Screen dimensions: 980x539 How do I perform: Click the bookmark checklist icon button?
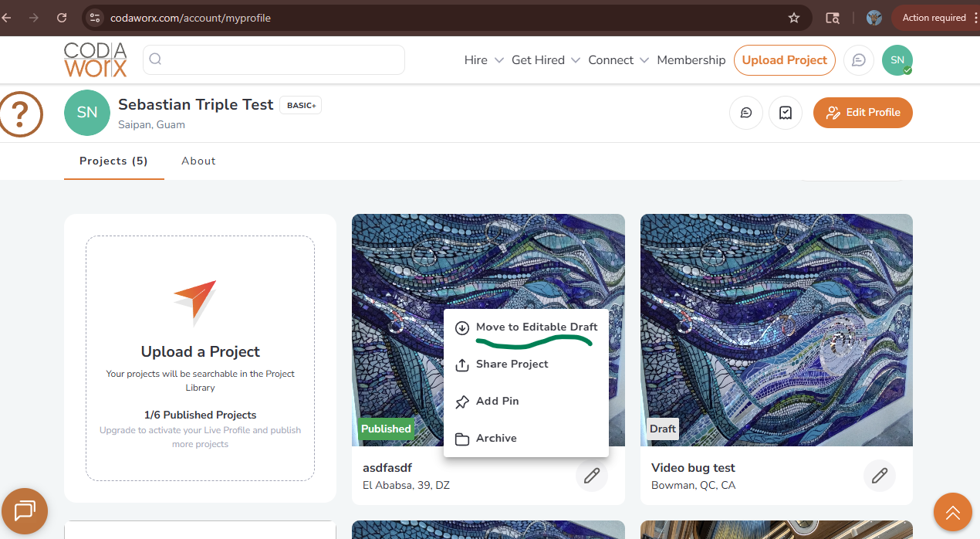(786, 113)
